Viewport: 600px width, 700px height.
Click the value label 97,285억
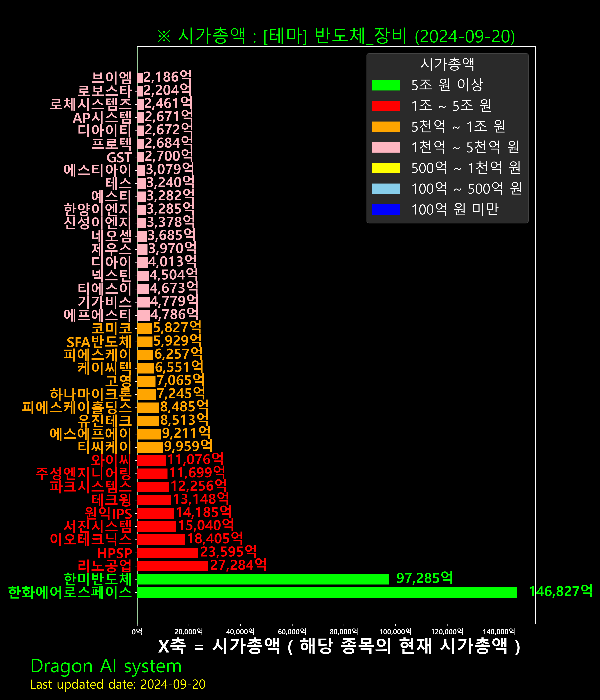coord(424,578)
